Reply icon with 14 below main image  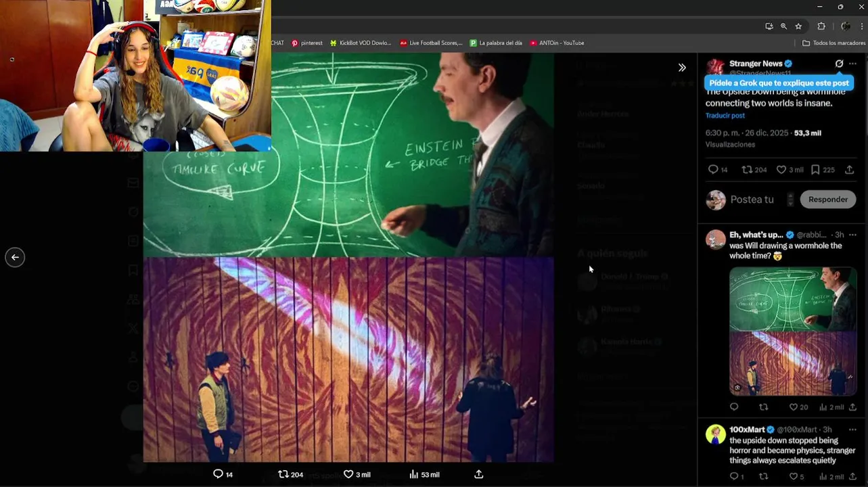tap(223, 474)
